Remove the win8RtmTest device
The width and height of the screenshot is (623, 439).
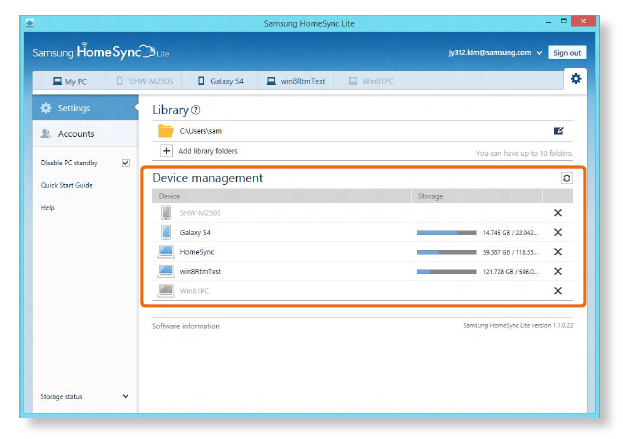point(558,271)
